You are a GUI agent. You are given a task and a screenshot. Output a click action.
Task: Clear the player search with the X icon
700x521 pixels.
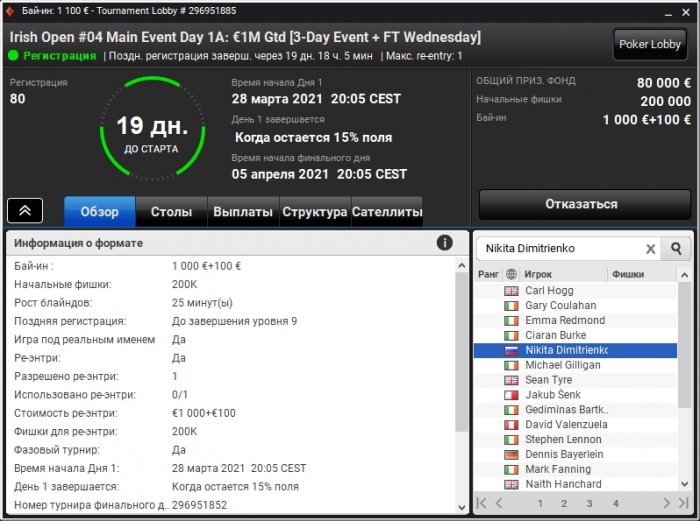[x=650, y=249]
